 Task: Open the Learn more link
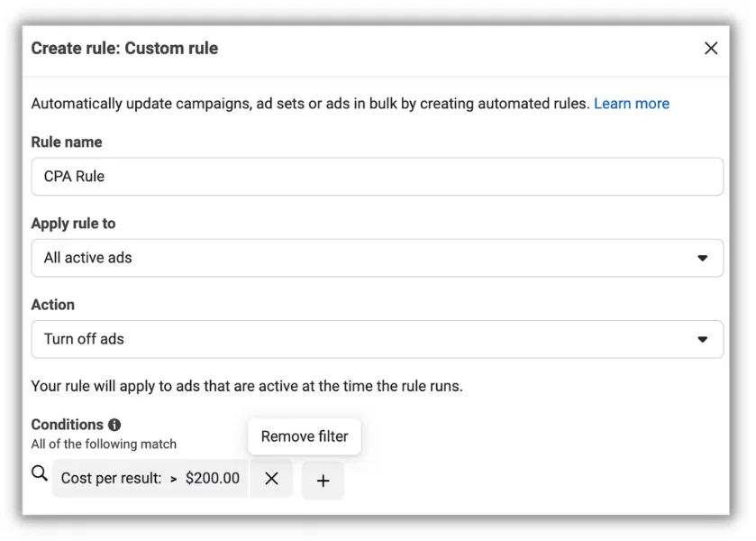click(x=631, y=104)
